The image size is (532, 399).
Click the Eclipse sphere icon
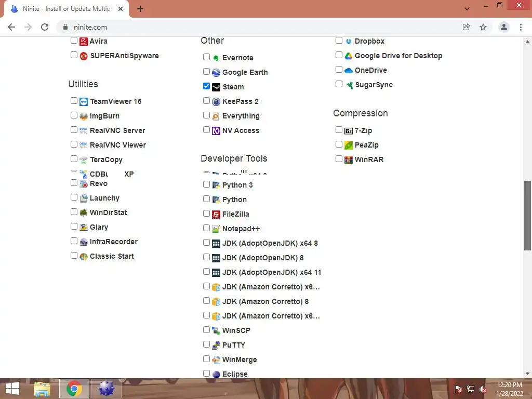pyautogui.click(x=216, y=374)
